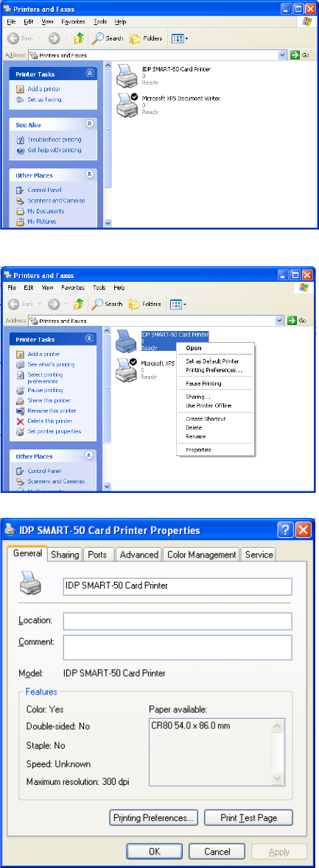
Task: Click the 'Print Test Page' button
Action: tap(248, 817)
